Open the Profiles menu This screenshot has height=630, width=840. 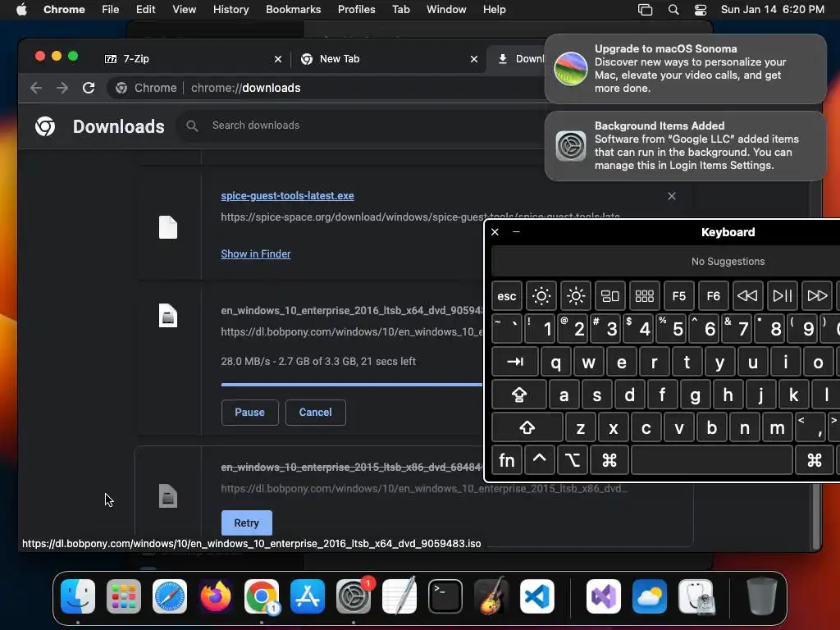click(x=356, y=10)
